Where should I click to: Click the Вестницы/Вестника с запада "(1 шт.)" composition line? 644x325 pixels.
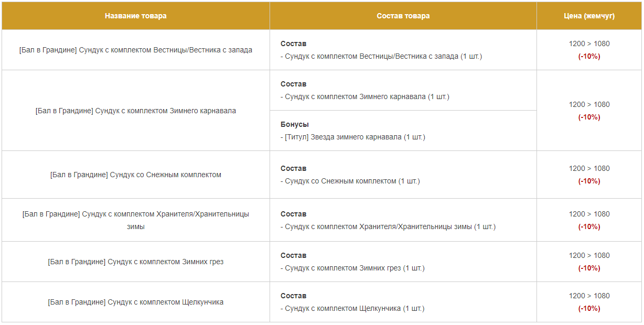[x=381, y=56]
